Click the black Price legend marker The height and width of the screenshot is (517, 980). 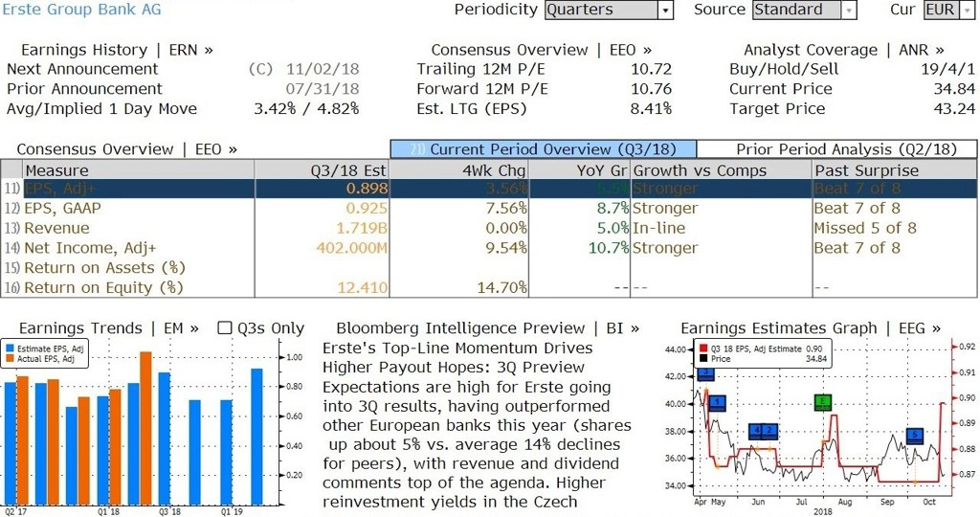(x=703, y=359)
